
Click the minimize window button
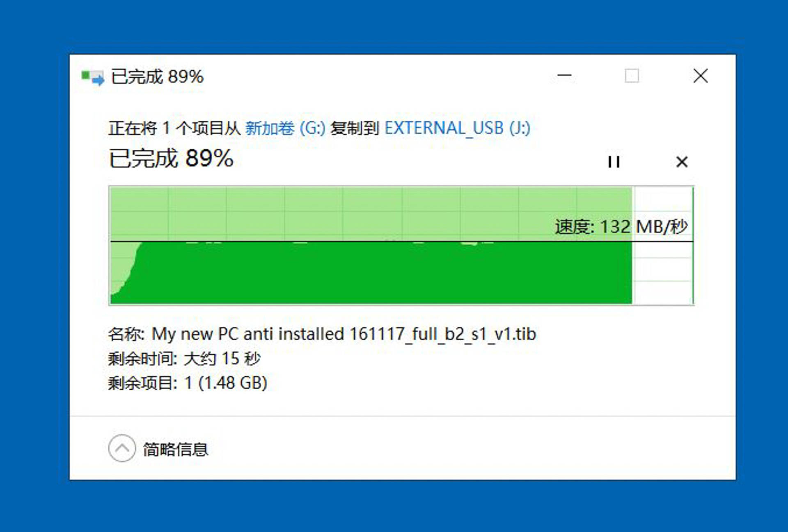(564, 76)
